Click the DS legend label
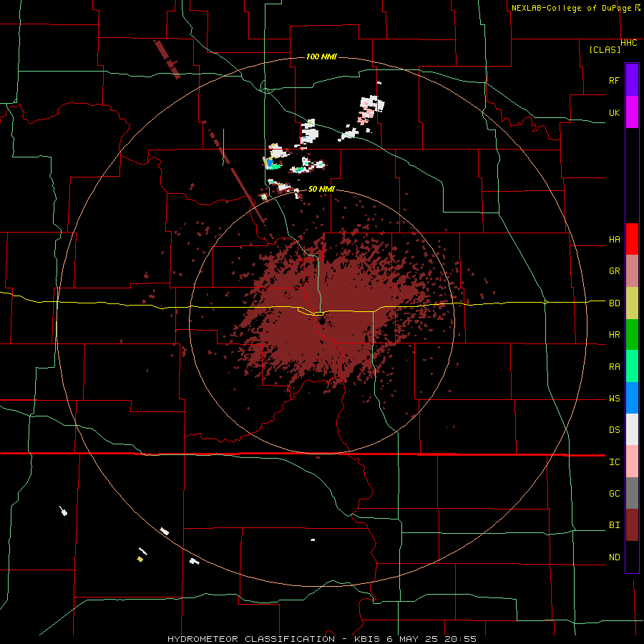The image size is (644, 644). pyautogui.click(x=614, y=430)
